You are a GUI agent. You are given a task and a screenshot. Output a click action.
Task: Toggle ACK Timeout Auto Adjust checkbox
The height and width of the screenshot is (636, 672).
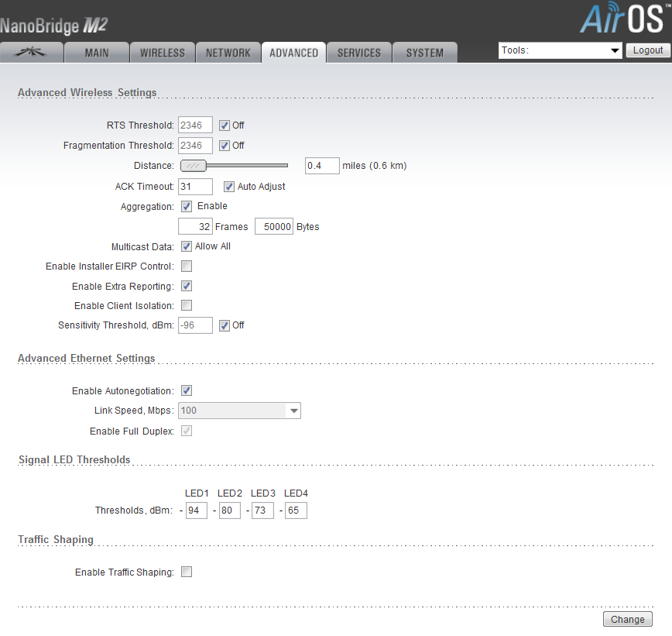pyautogui.click(x=229, y=187)
